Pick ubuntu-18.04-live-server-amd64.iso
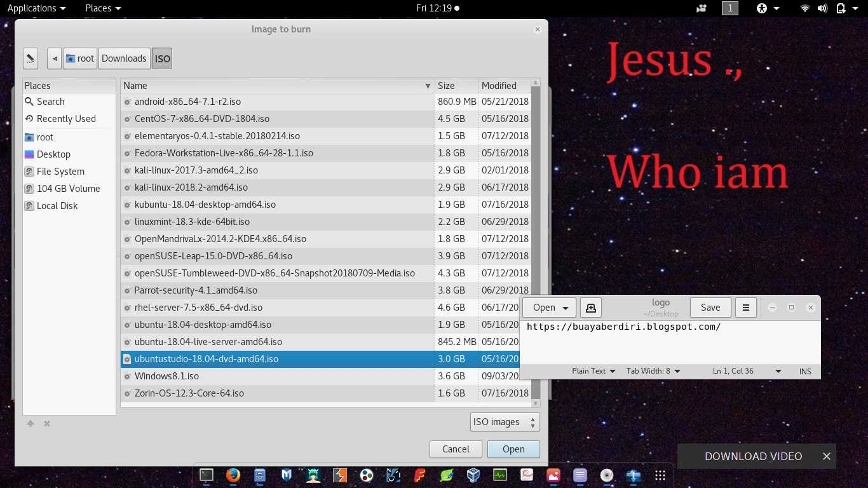The height and width of the screenshot is (488, 868). (320, 342)
